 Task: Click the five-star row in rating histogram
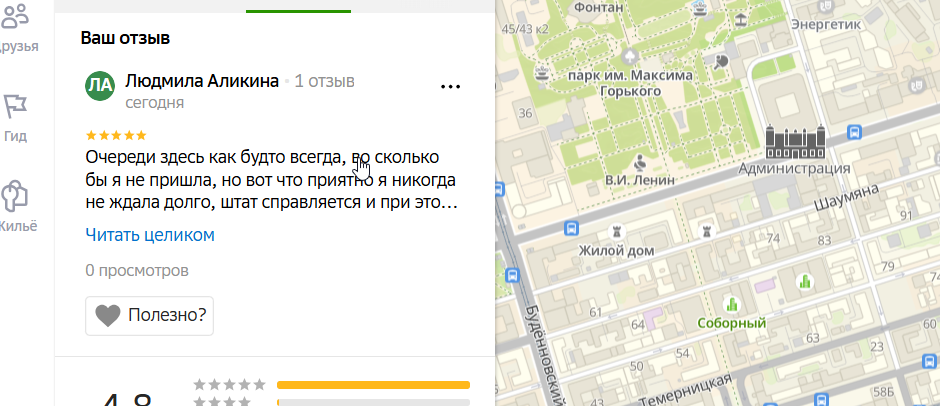332,384
